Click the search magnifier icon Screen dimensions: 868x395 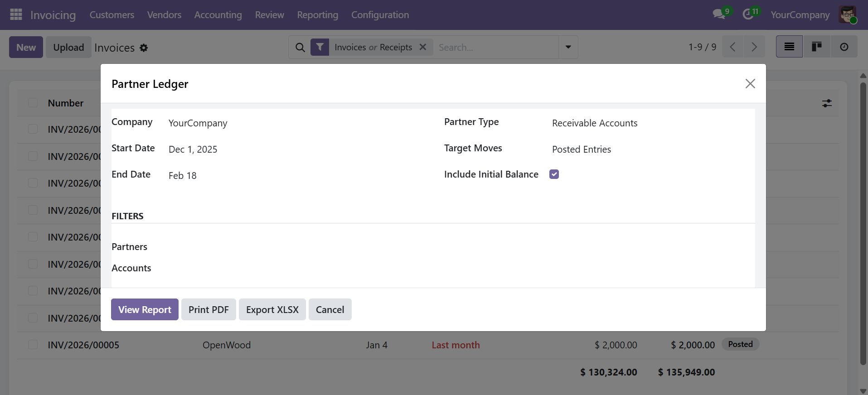[x=300, y=47]
